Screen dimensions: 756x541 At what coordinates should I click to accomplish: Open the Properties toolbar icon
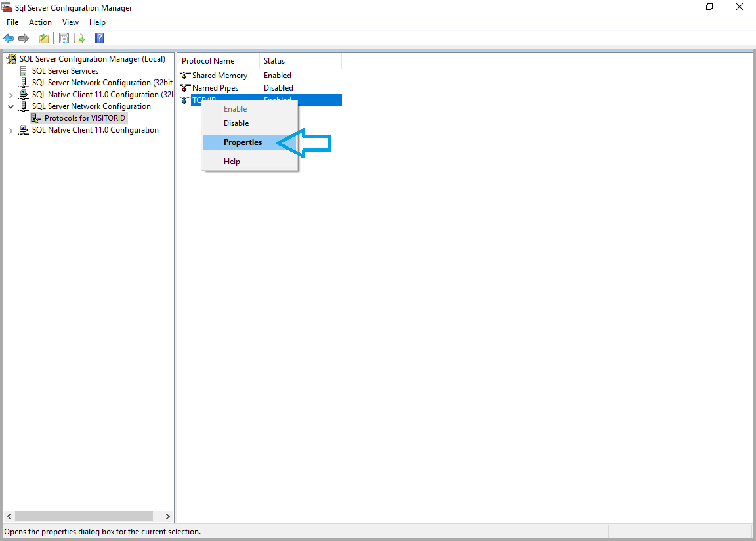point(64,38)
